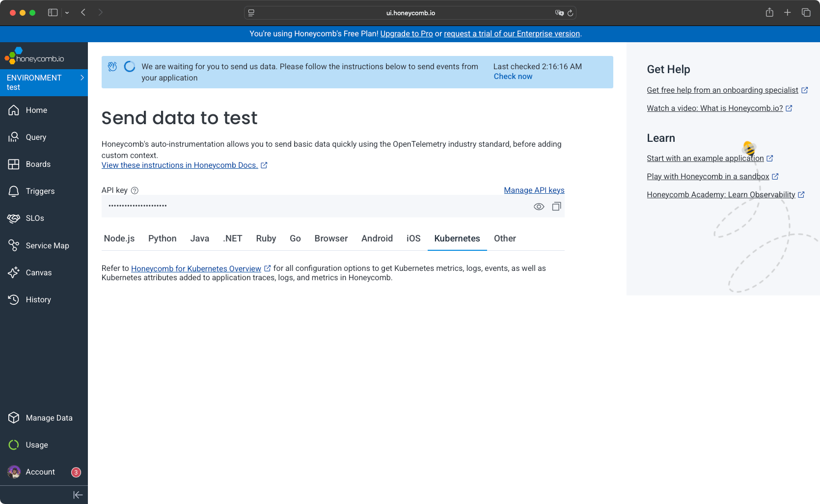Open the Triggers section
This screenshot has height=504, width=820.
click(40, 191)
